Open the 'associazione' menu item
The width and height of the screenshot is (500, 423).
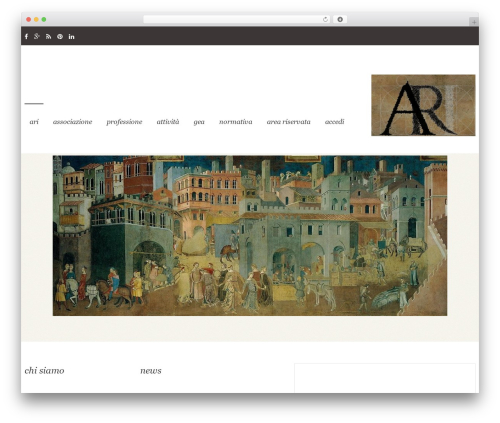tap(72, 122)
